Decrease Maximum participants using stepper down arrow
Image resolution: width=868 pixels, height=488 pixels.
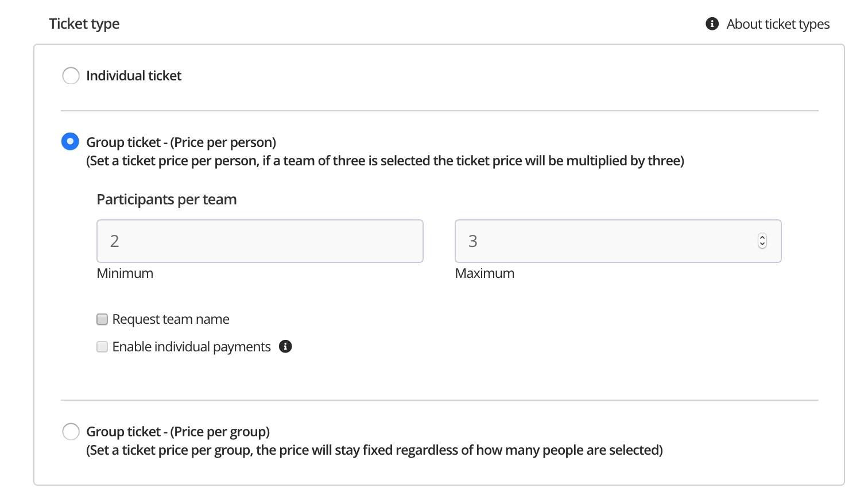(x=762, y=245)
